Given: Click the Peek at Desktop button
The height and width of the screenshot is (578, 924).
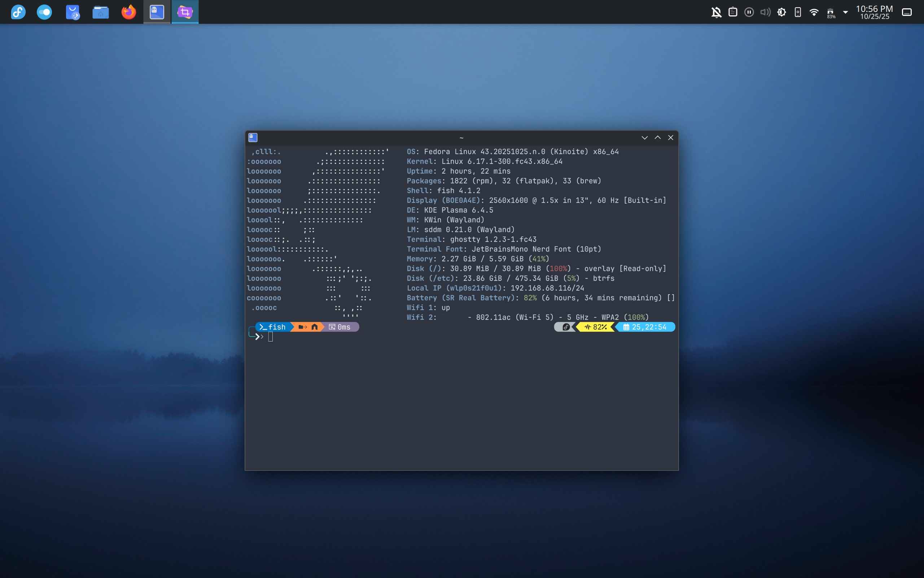Looking at the screenshot, I should tap(906, 12).
